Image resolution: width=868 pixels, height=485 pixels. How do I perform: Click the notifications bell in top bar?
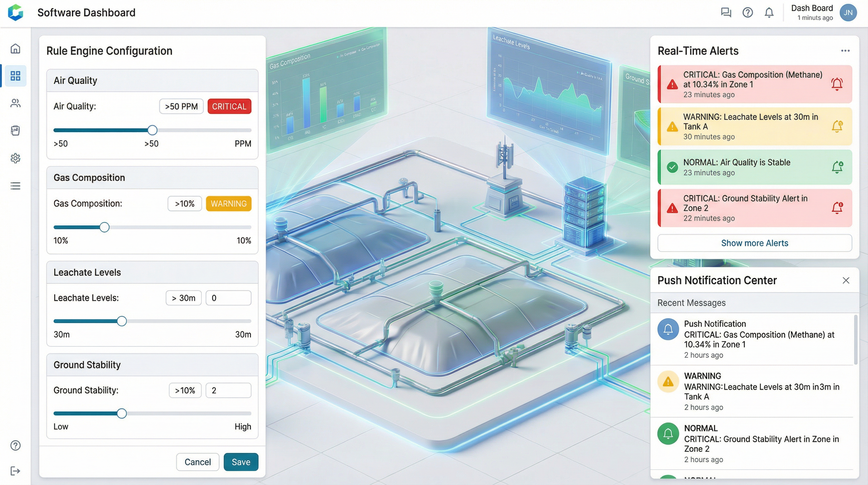(x=769, y=13)
